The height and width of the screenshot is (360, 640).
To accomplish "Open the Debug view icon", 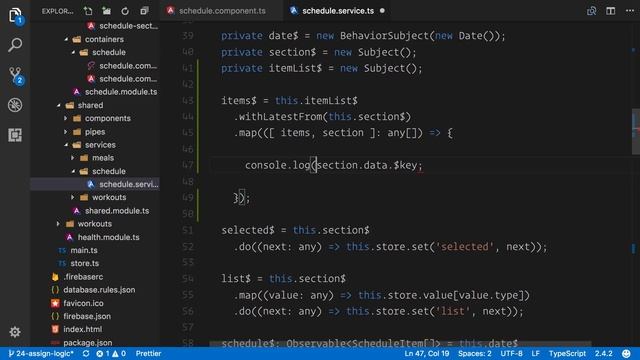I will 15,105.
